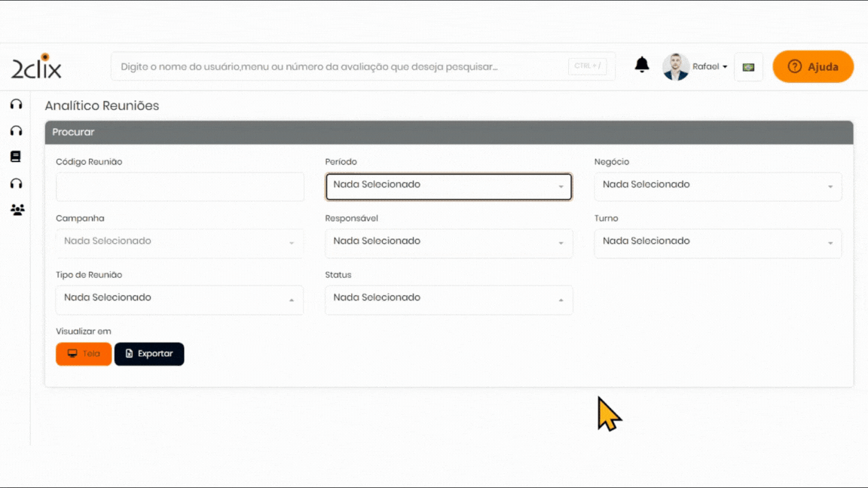Click the 2clix logo
Viewport: 868px width, 488px height.
pos(36,67)
